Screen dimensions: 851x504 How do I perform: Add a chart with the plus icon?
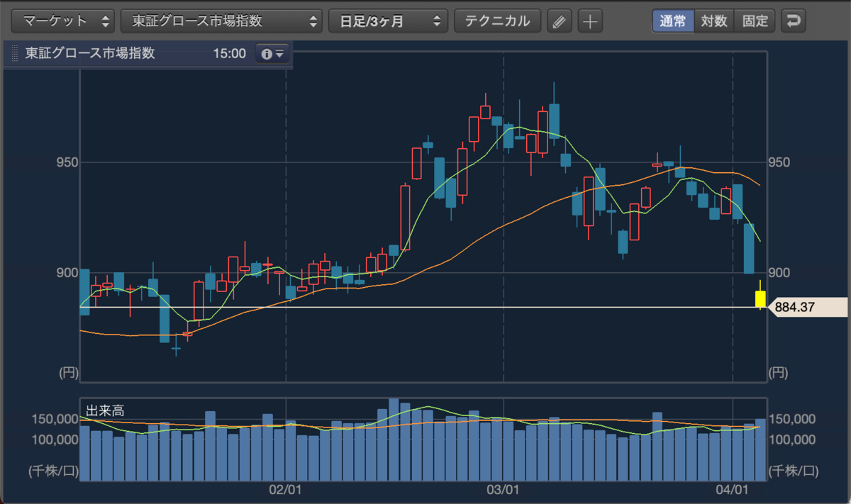pyautogui.click(x=589, y=21)
